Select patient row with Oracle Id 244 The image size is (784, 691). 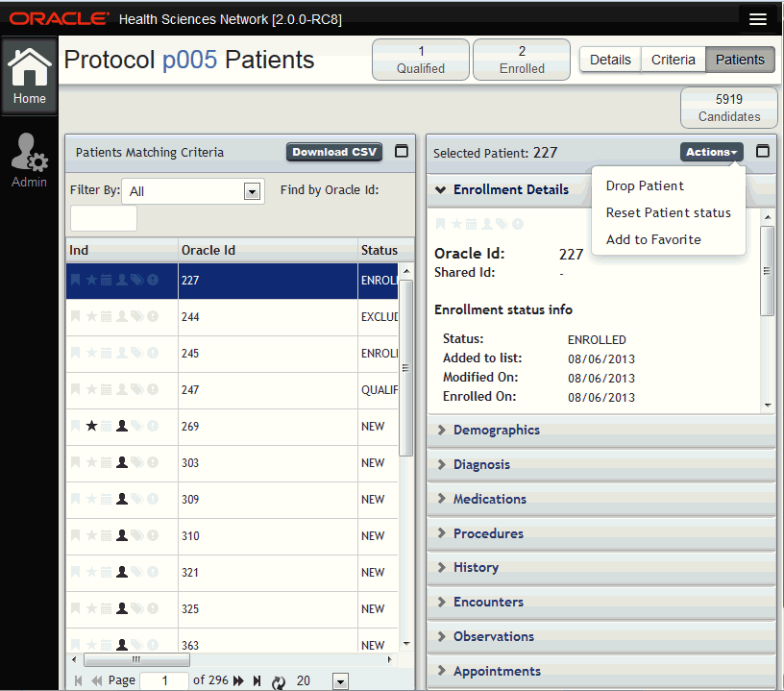point(232,317)
